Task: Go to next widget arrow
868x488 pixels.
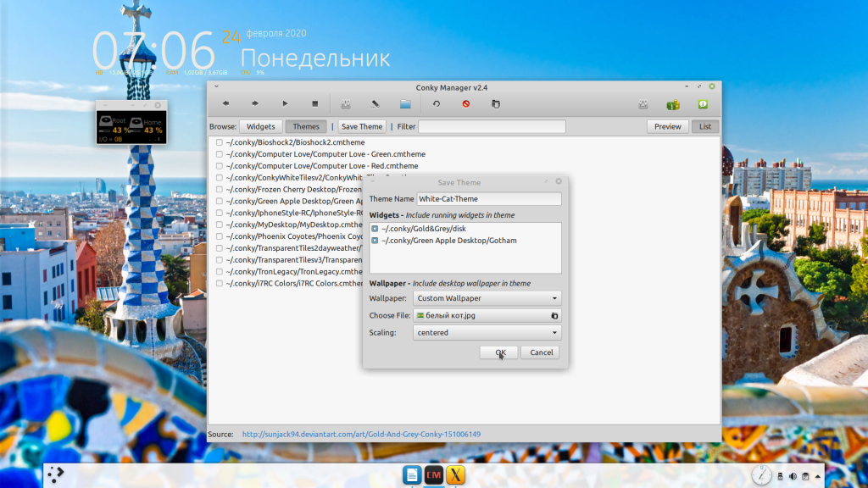Action: click(255, 104)
